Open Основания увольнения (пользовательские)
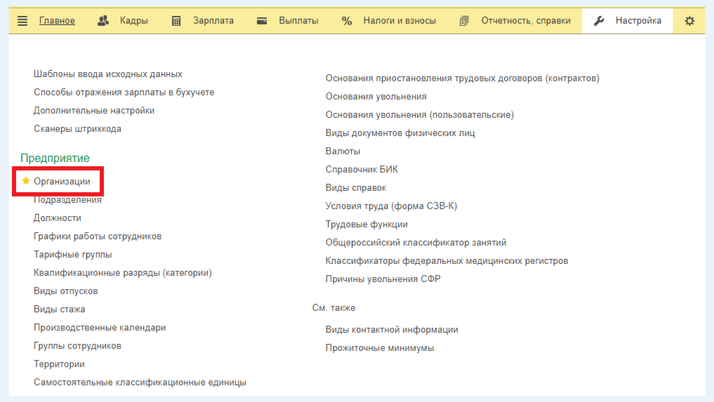The image size is (714, 402). coord(419,115)
